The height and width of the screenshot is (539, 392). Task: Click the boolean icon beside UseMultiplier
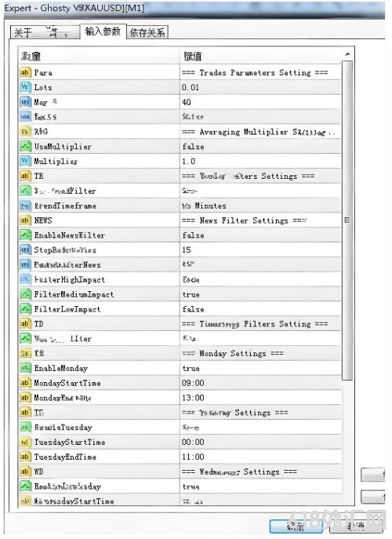pos(25,147)
